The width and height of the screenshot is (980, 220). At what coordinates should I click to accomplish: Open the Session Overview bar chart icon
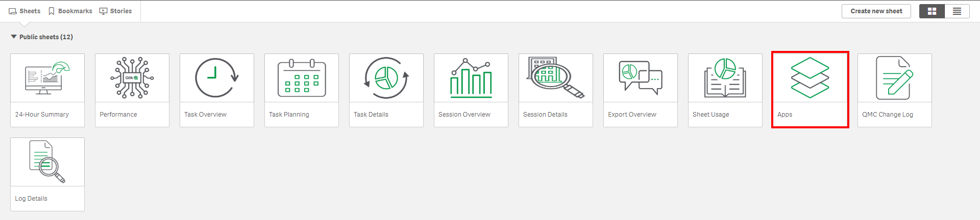(x=471, y=78)
